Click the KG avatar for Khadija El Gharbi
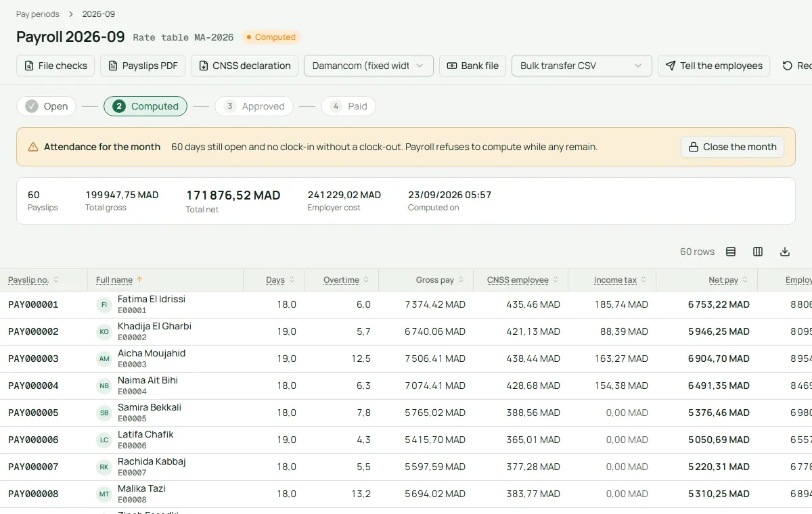Image resolution: width=812 pixels, height=514 pixels. click(104, 332)
